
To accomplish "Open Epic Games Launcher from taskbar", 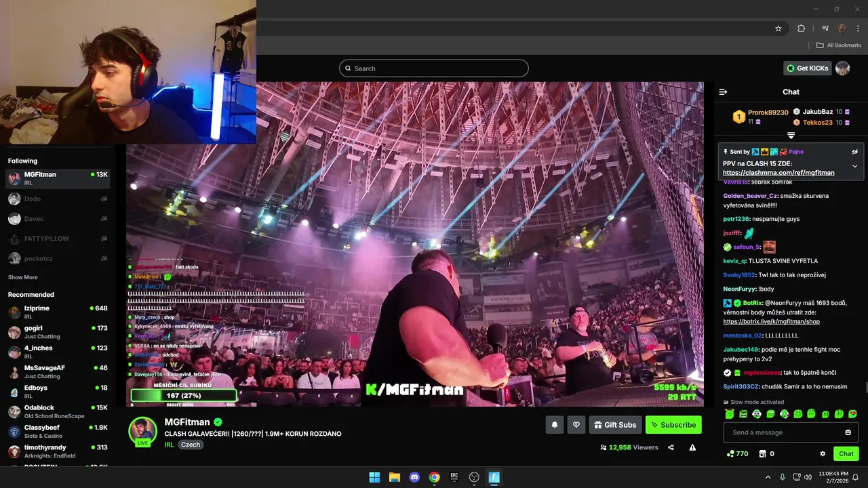I will click(x=454, y=477).
